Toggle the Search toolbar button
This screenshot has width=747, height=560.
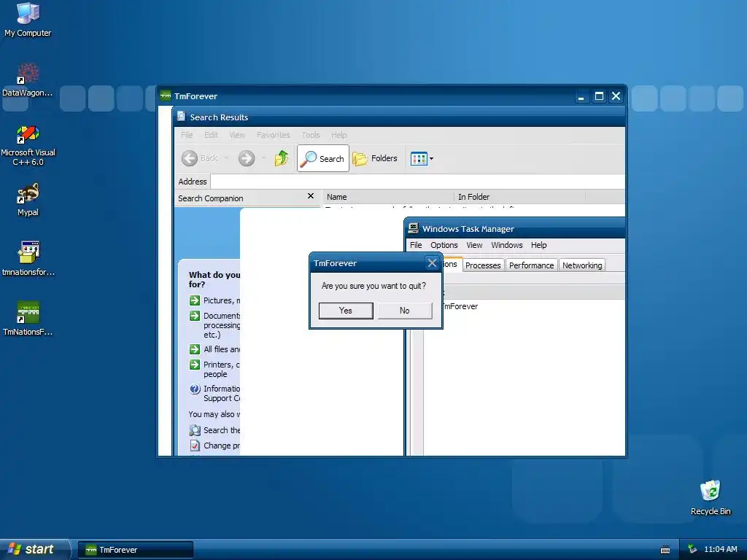point(323,158)
